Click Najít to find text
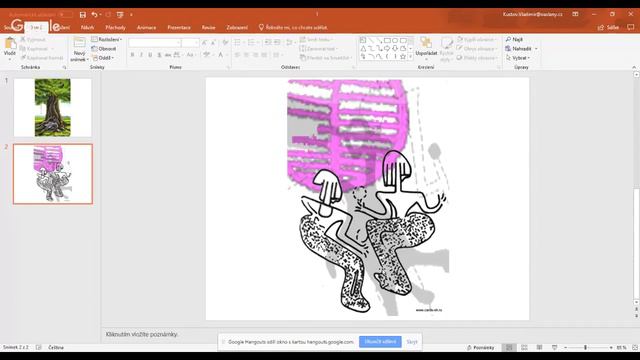 coord(514,39)
